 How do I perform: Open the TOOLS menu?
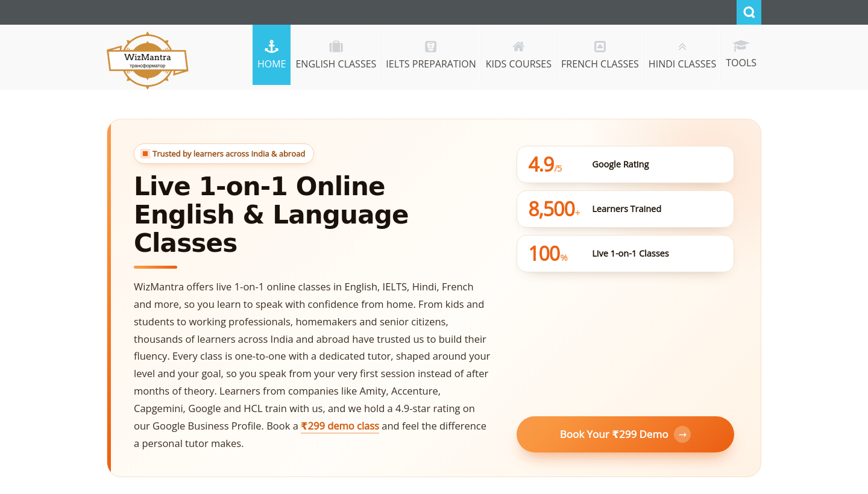click(x=741, y=54)
